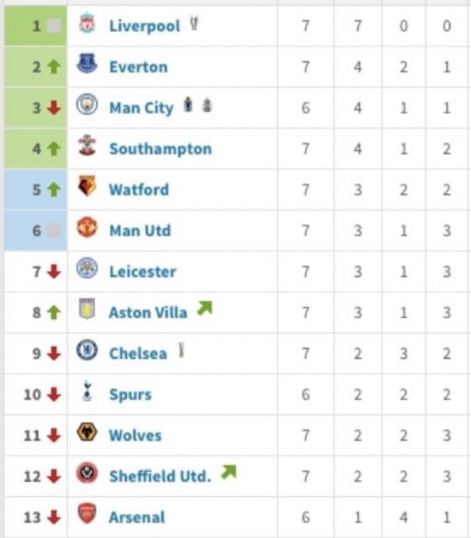This screenshot has height=538, width=471.
Task: Click the trophy icon beside Chelsea
Action: [181, 351]
